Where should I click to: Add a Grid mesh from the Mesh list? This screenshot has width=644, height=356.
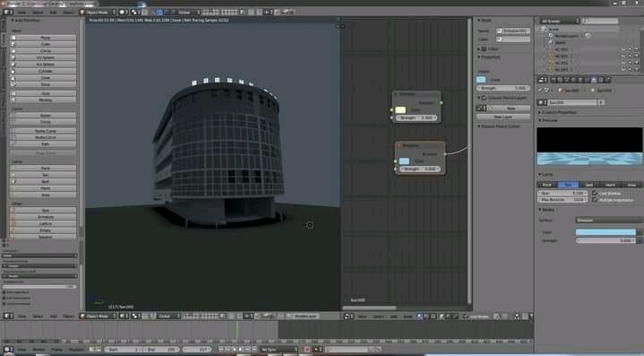(43, 93)
